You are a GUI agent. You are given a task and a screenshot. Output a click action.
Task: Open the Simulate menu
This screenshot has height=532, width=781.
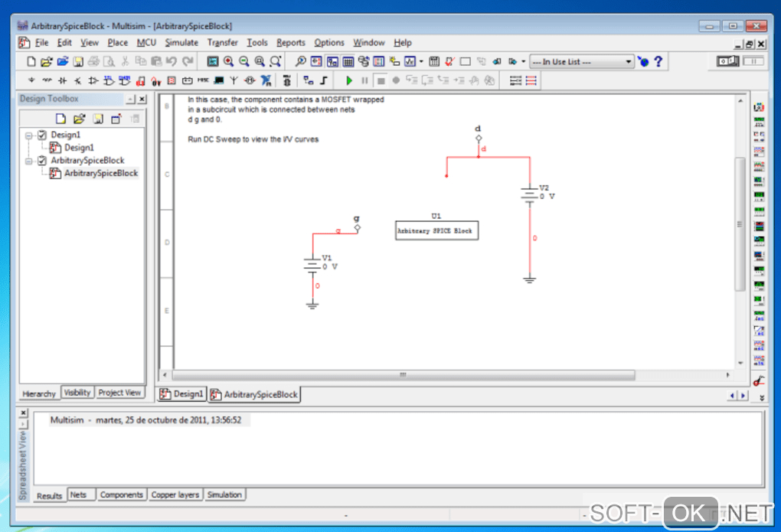[181, 43]
